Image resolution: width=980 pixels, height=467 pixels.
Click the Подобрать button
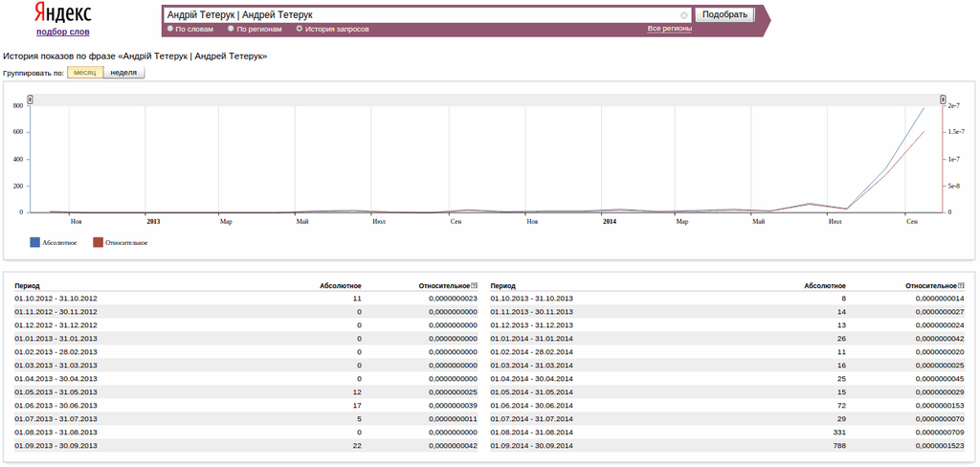(725, 14)
